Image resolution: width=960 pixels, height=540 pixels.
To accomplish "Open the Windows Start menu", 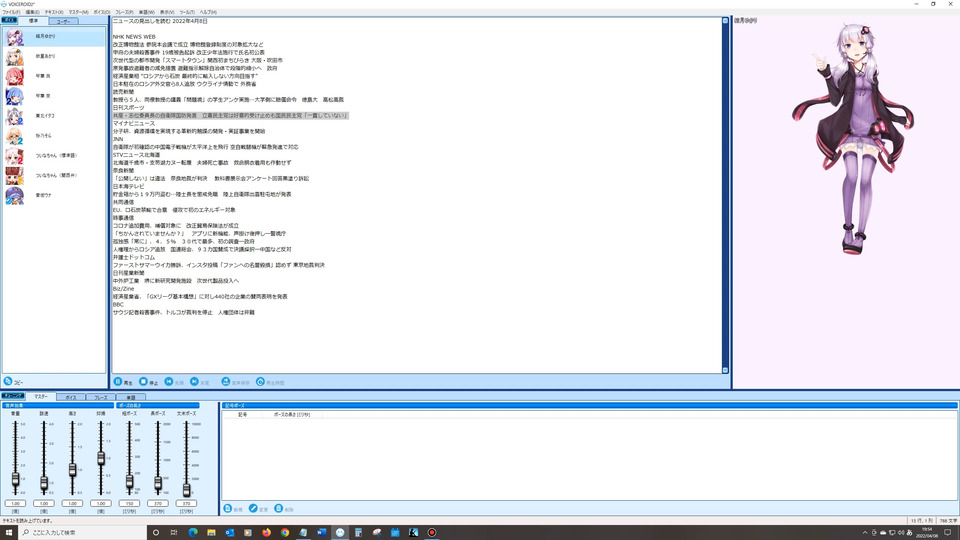I will click(9, 533).
